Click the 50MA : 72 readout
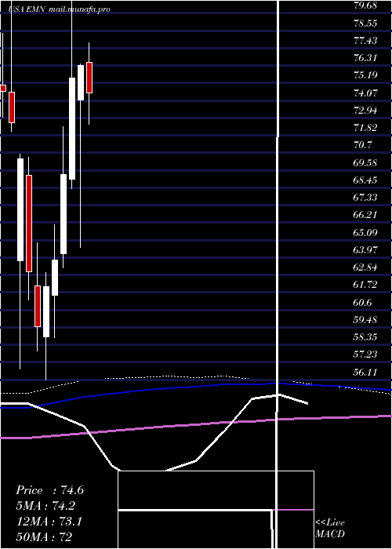Screen dimensions: 392x549 (x=44, y=537)
